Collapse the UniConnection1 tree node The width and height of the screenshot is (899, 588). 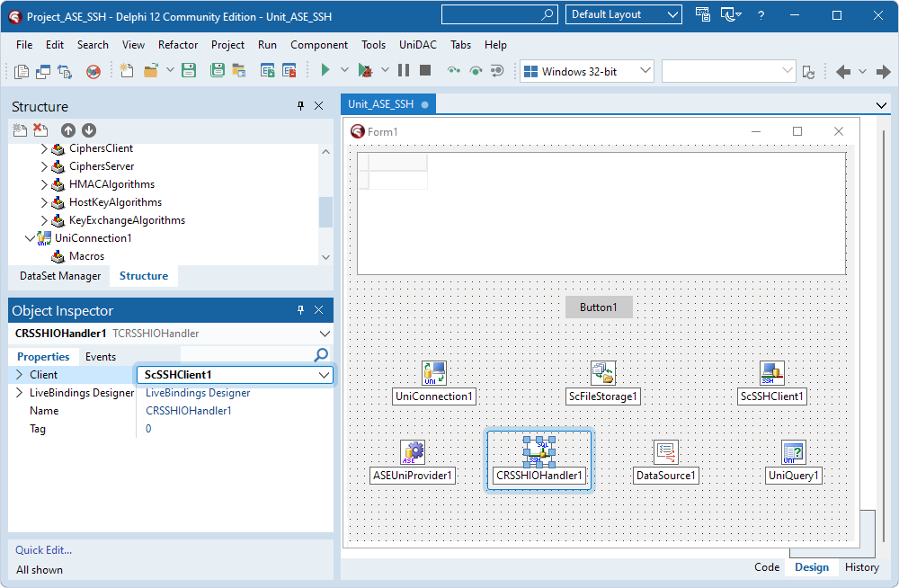[31, 239]
